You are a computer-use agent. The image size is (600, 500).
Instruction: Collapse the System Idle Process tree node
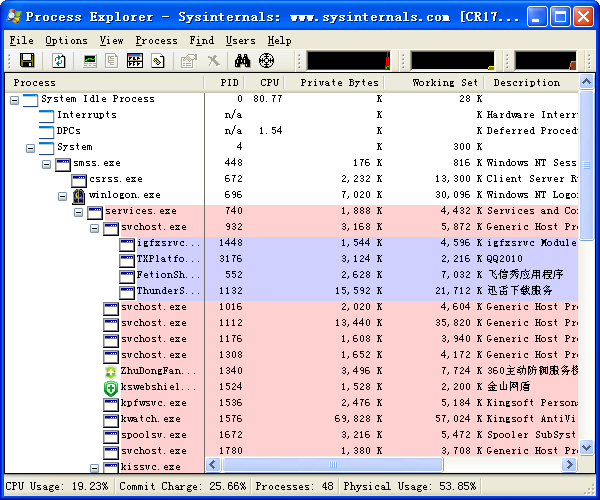point(15,99)
